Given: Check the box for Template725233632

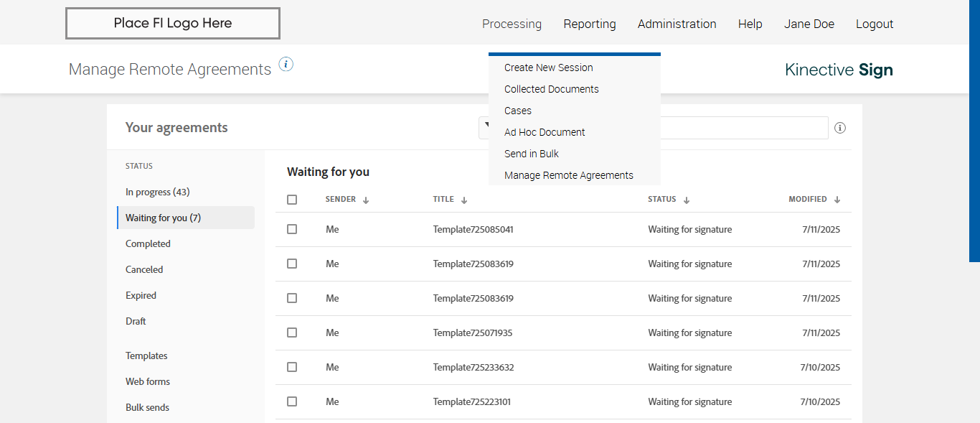Looking at the screenshot, I should tap(292, 367).
